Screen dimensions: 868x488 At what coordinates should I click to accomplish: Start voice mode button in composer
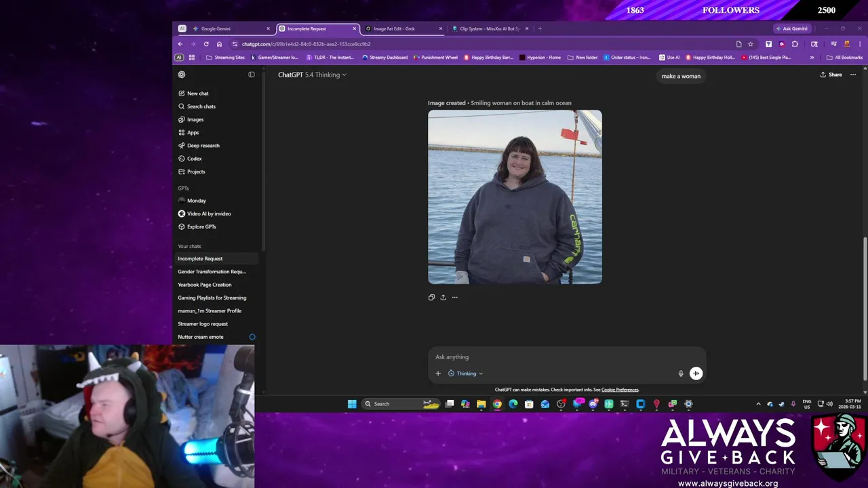pyautogui.click(x=696, y=373)
